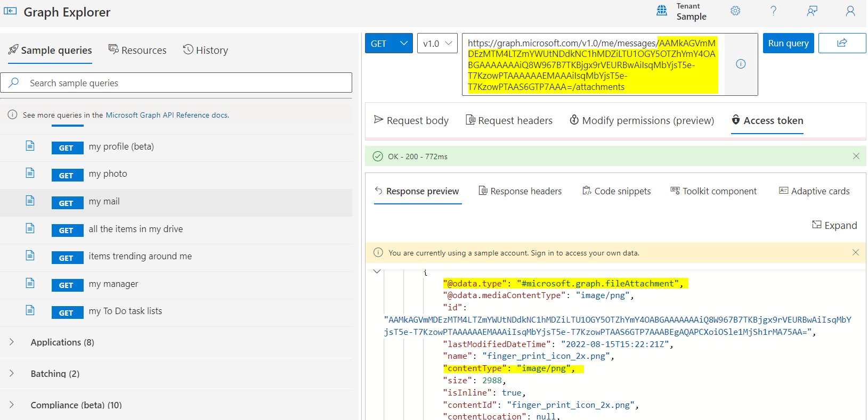Click the document icon beside items trending around me
This screenshot has width=868, height=420.
pyautogui.click(x=30, y=256)
